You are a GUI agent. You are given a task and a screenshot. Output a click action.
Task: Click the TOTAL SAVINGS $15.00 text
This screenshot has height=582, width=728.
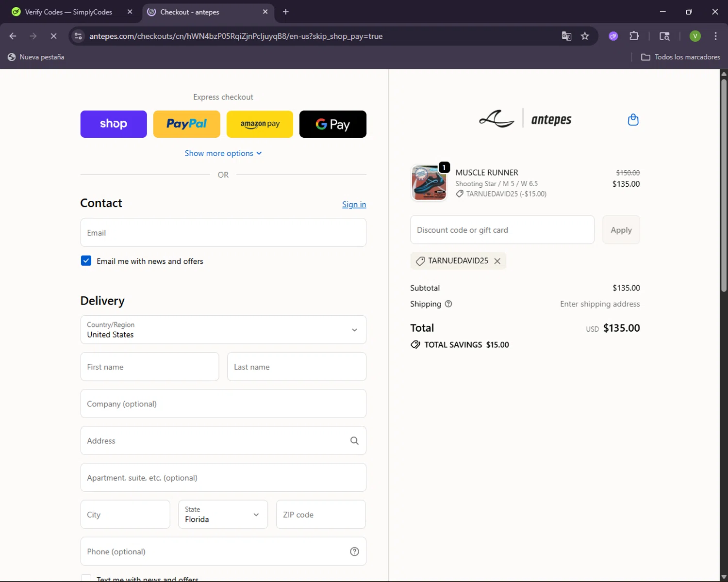pos(466,345)
